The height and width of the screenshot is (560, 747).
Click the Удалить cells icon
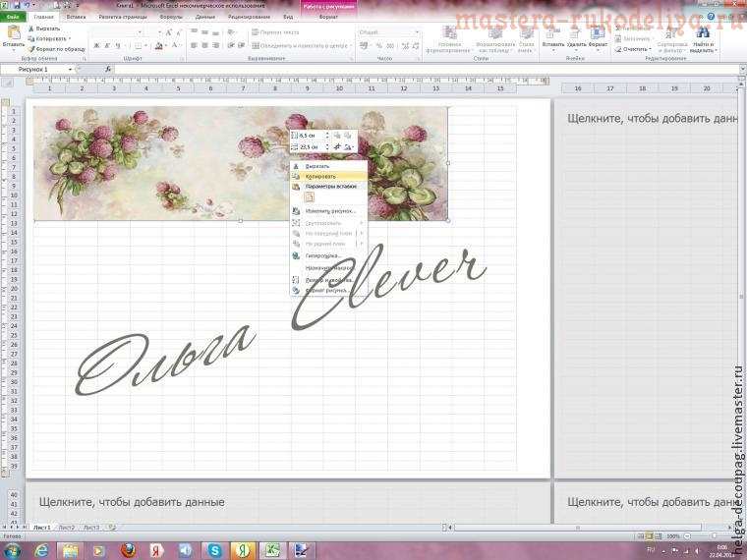coord(576,32)
